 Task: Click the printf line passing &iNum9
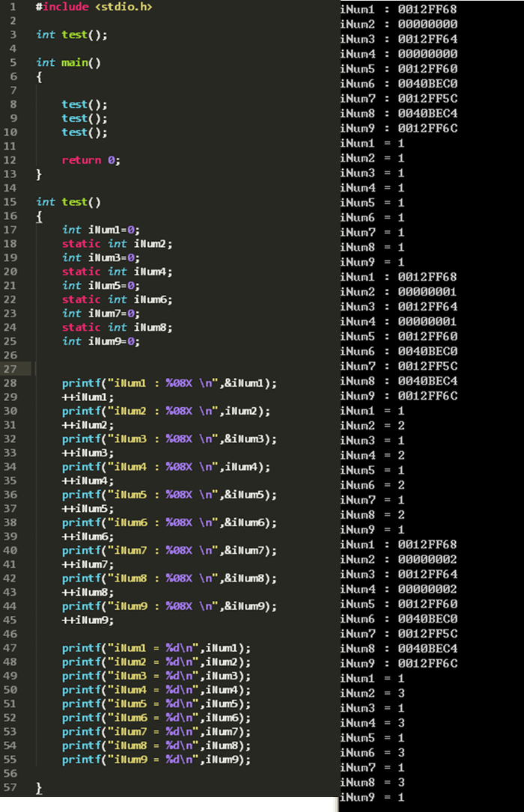click(x=169, y=607)
